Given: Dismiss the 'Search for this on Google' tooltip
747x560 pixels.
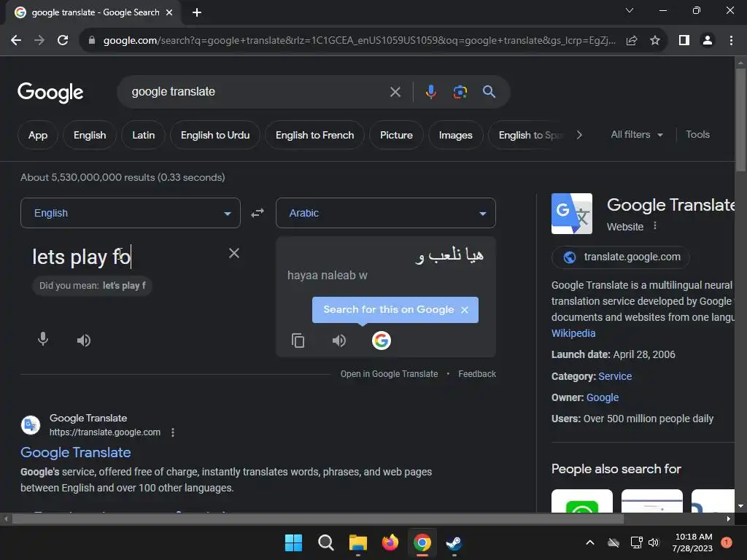Looking at the screenshot, I should point(465,310).
